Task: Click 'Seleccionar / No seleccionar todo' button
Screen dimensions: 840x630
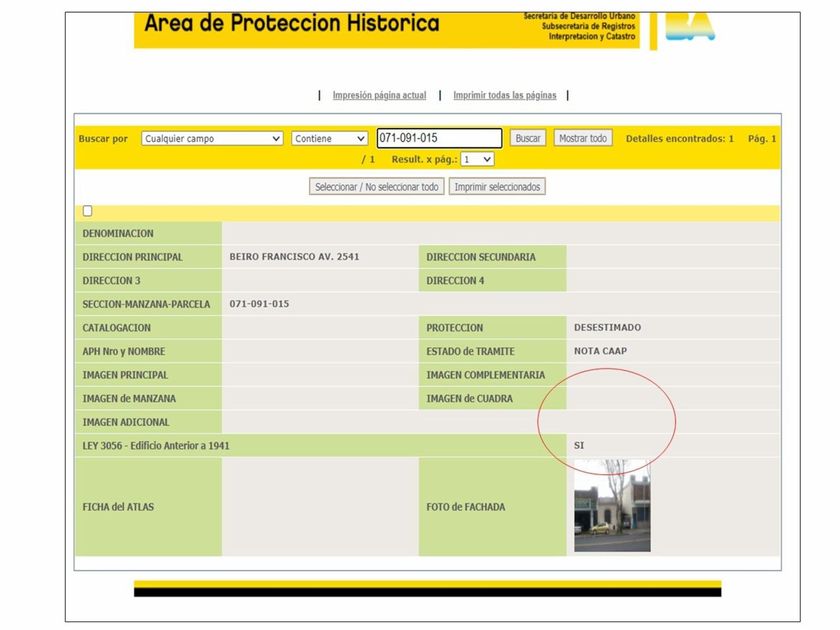Action: pos(376,187)
